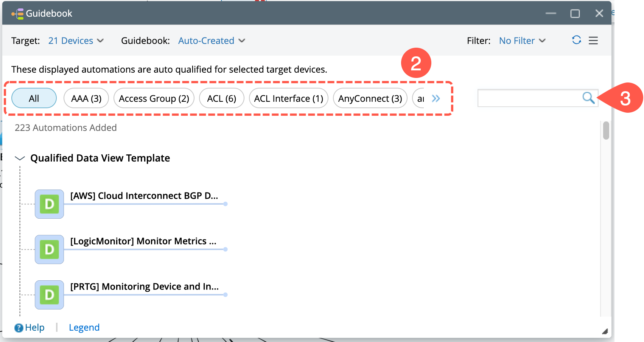644x342 pixels.
Task: Select the All category tag
Action: click(x=34, y=98)
